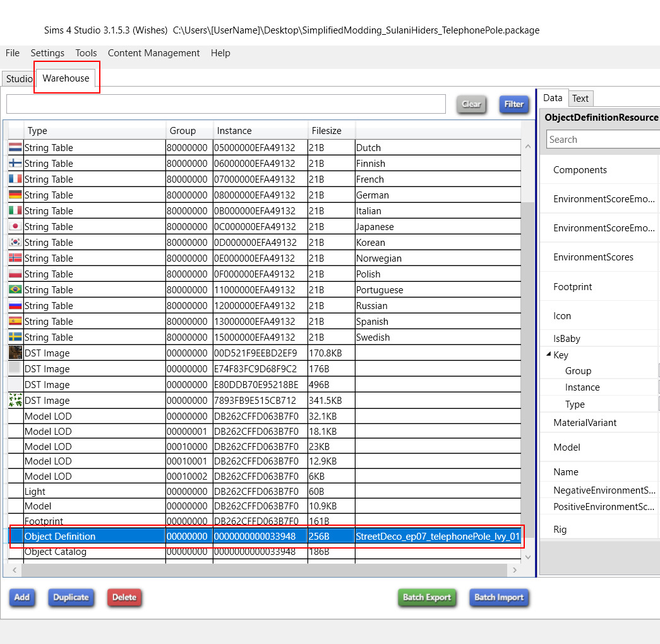660x644 pixels.
Task: Open the File menu
Action: click(13, 53)
